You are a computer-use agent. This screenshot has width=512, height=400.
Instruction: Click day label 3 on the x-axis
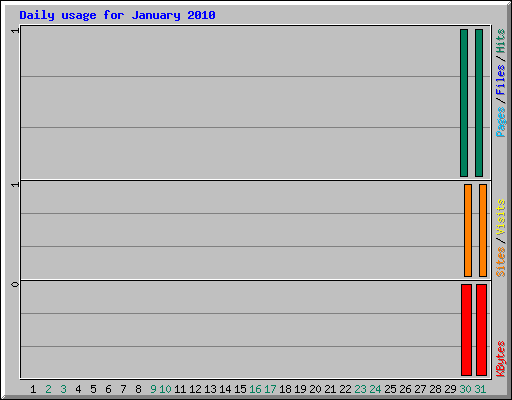(x=63, y=389)
